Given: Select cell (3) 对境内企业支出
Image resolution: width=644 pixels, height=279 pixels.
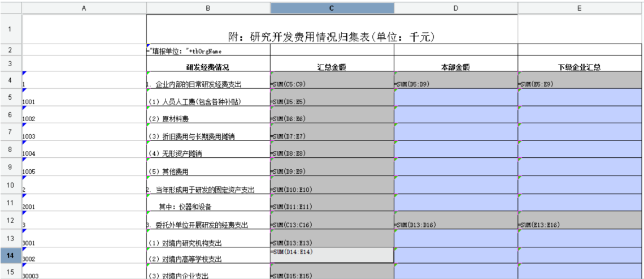Looking at the screenshot, I should 208,272.
